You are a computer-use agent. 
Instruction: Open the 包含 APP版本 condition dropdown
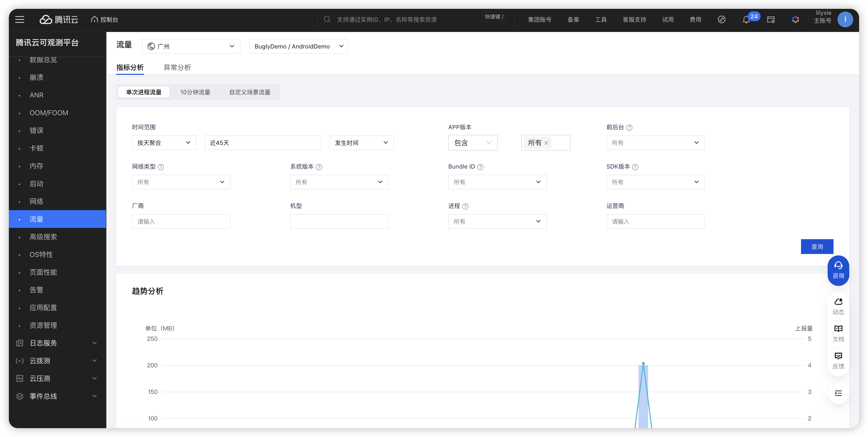pyautogui.click(x=473, y=143)
